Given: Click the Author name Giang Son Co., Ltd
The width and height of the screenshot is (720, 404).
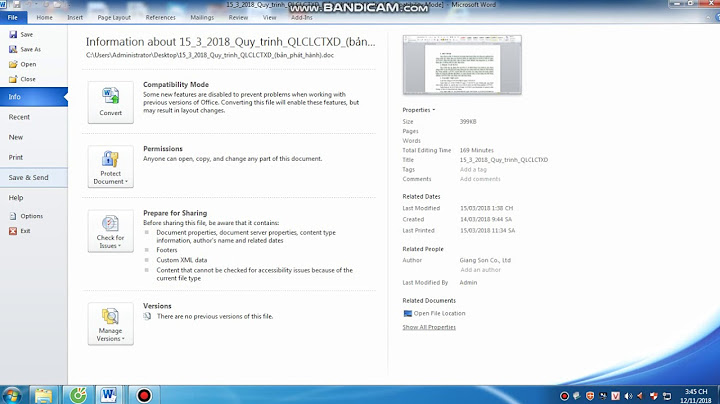Looking at the screenshot, I should pyautogui.click(x=485, y=260).
